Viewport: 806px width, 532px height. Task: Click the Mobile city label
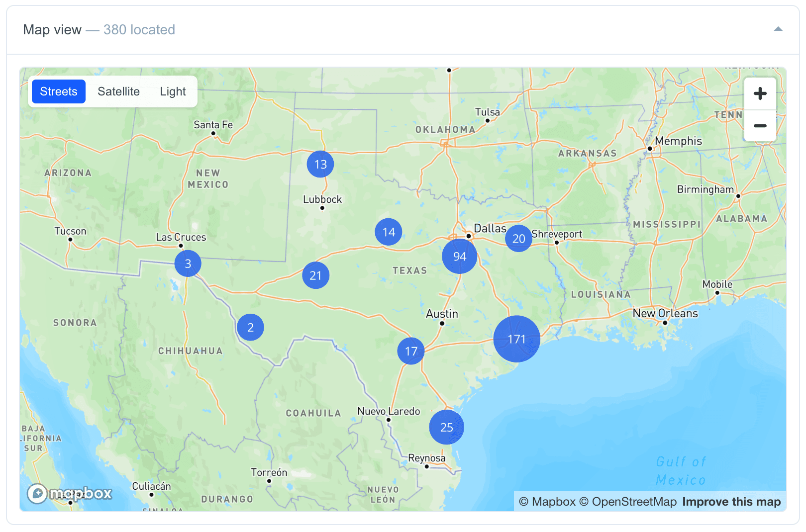click(717, 284)
